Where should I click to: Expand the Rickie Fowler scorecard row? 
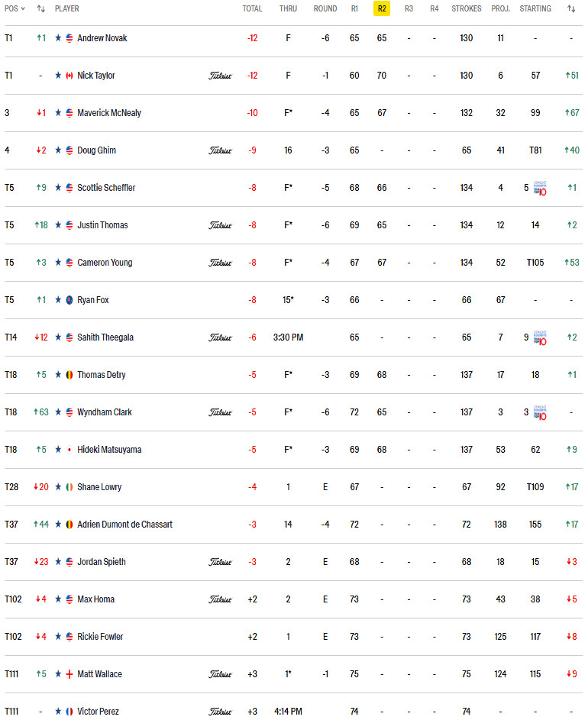pyautogui.click(x=293, y=637)
